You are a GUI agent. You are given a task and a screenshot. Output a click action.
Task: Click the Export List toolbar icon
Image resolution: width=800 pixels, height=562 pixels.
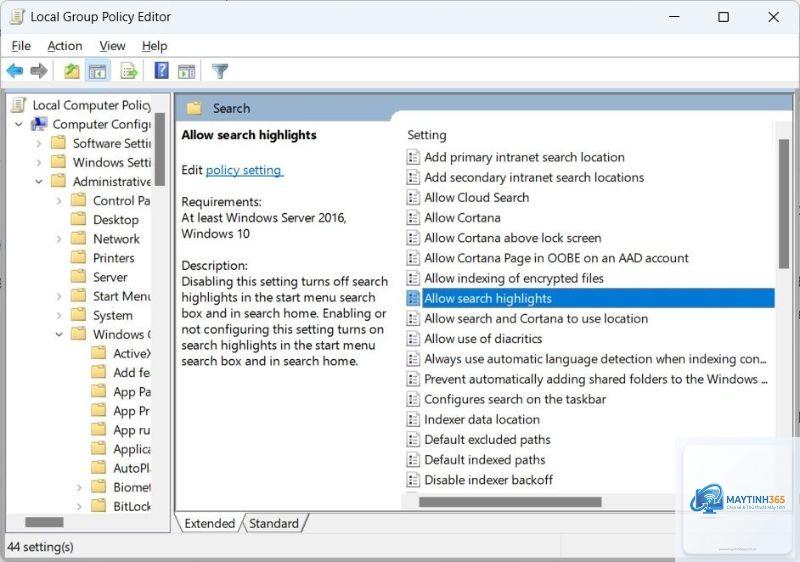(x=129, y=71)
